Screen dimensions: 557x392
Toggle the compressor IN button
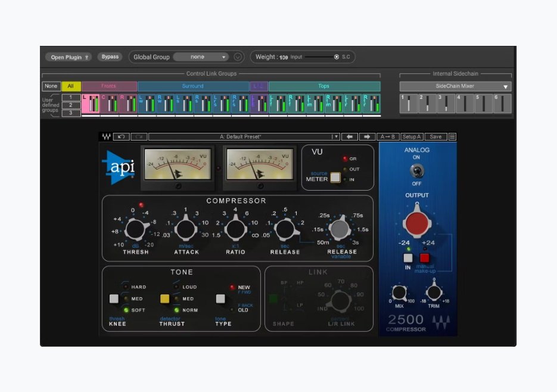point(408,258)
